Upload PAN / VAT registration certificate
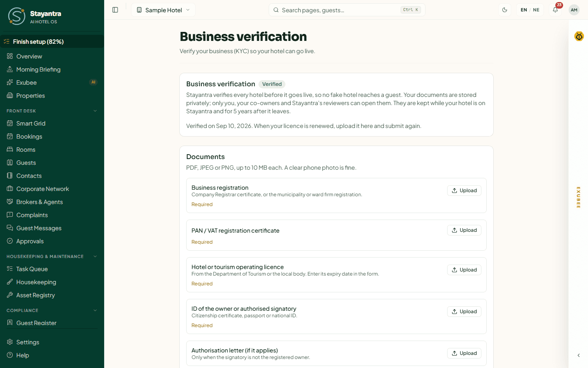This screenshot has height=368, width=588. click(464, 230)
